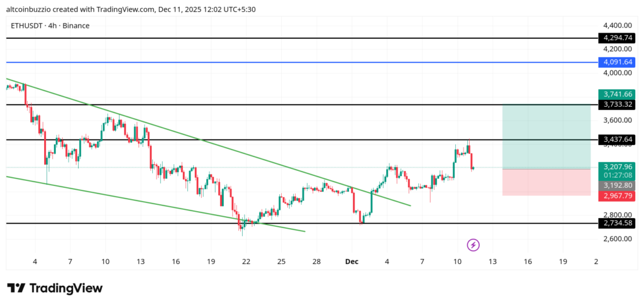Click the current price 3,207.96 label
Image resolution: width=644 pixels, height=306 pixels.
[x=616, y=167]
